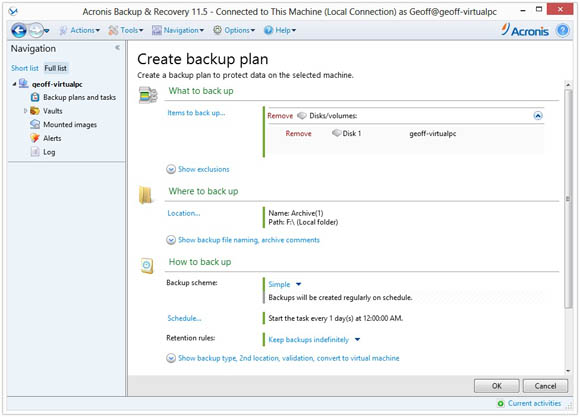Click the green Current activities status icon
580x417 pixels.
500,403
